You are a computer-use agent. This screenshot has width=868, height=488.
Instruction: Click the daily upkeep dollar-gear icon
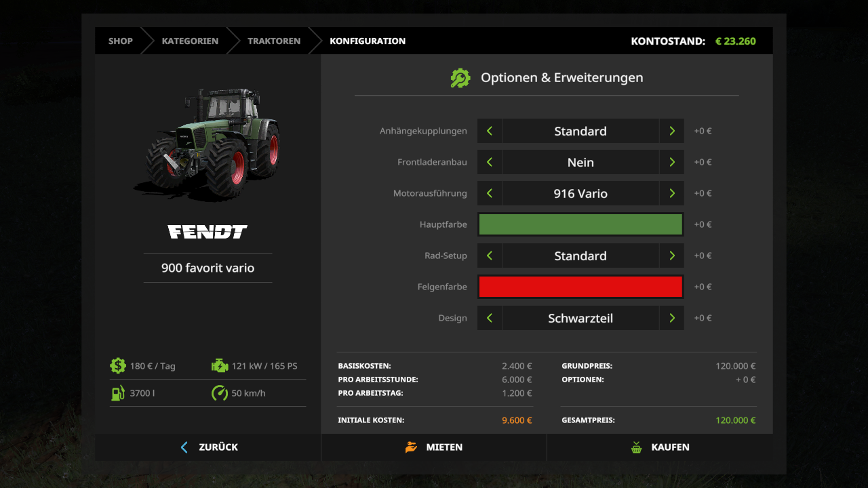click(118, 366)
